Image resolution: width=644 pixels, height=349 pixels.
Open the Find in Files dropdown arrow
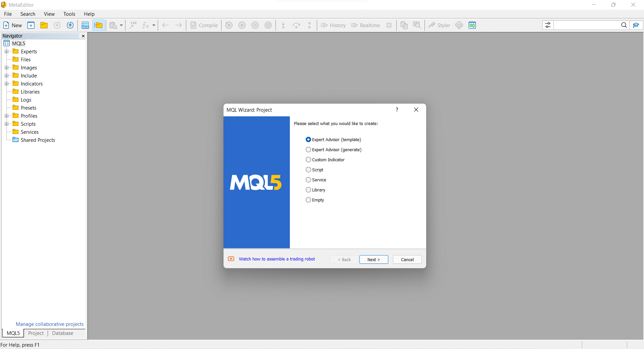121,25
